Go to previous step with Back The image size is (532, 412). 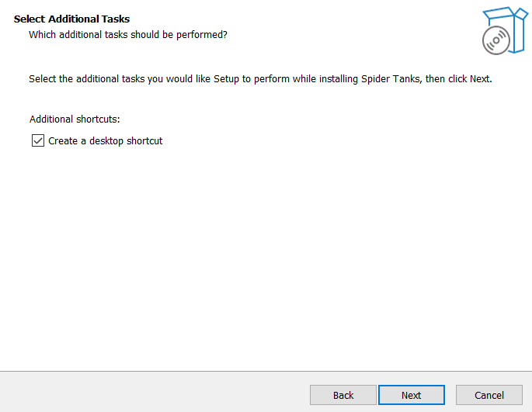coord(343,395)
